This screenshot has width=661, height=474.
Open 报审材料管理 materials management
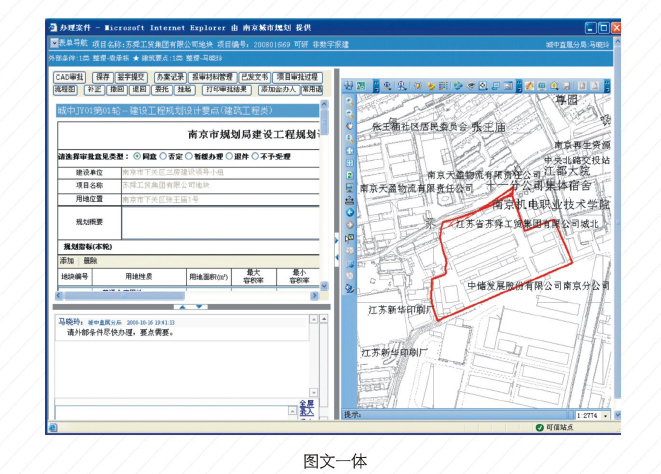pos(212,77)
